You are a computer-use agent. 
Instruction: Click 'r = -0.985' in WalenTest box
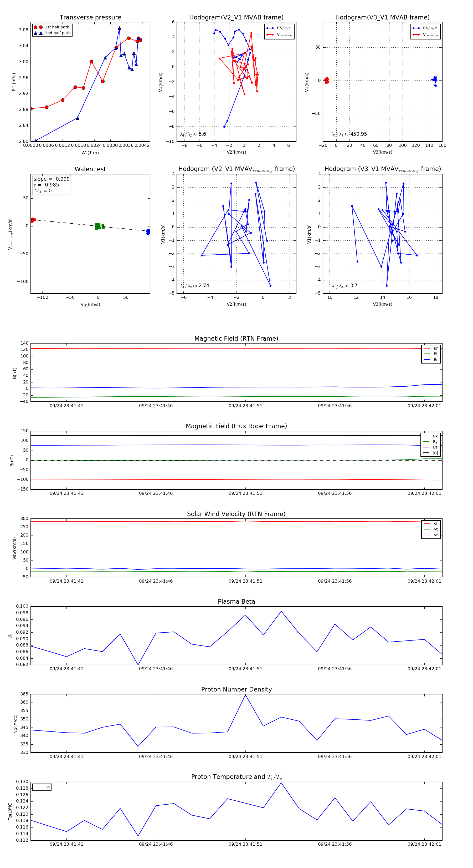point(46,185)
